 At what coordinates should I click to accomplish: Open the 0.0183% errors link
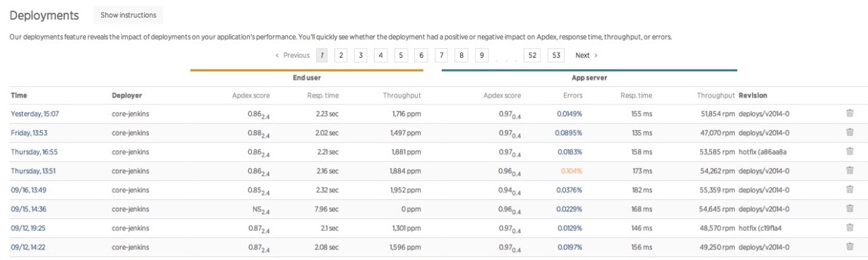[x=569, y=152]
